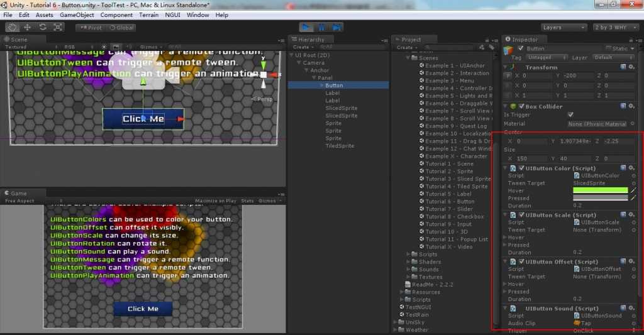Open the Layer Default dropdown
This screenshot has height=335, width=644.
(x=614, y=57)
